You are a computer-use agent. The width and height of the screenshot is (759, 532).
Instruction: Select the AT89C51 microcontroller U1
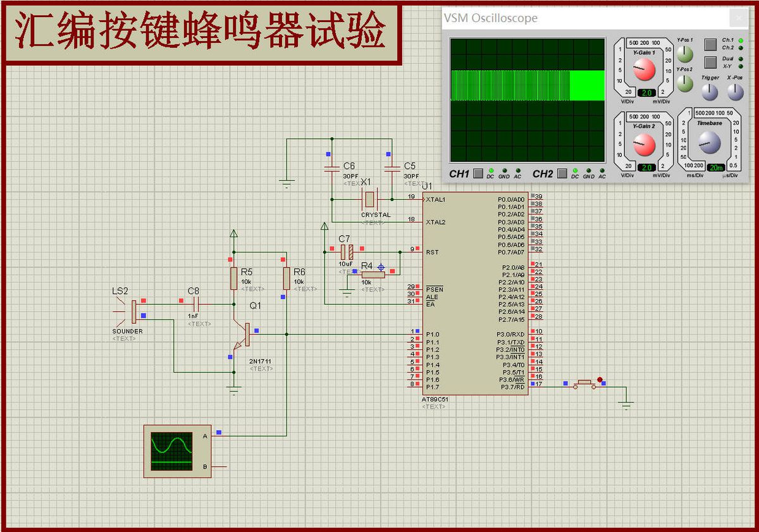point(476,293)
